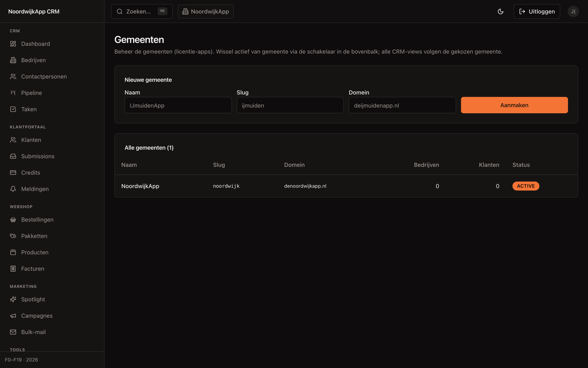Open Meldingen in the sidebar
The image size is (588, 368).
click(x=52, y=189)
